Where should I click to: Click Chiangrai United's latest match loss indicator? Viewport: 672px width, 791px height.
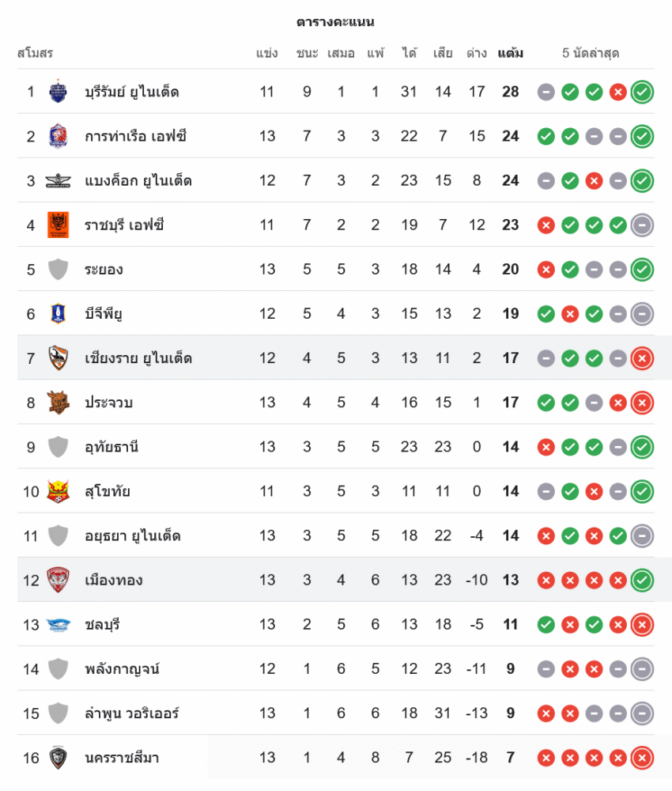(x=643, y=358)
